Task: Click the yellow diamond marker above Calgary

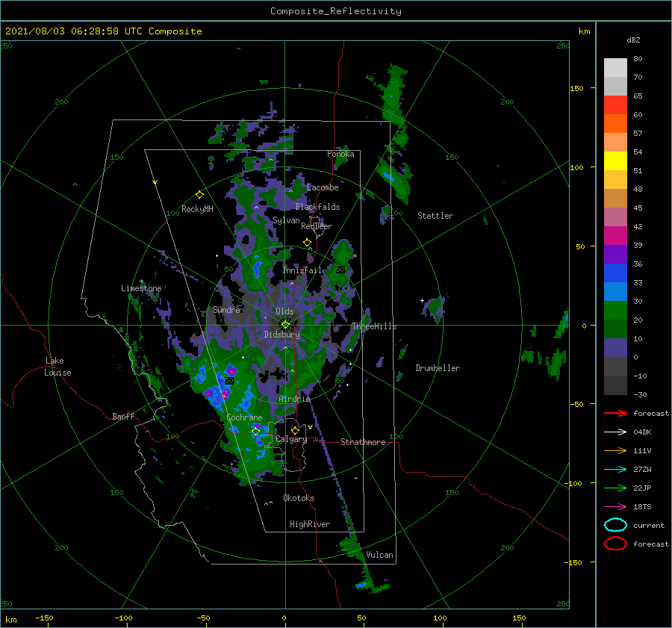Action: 295,430
